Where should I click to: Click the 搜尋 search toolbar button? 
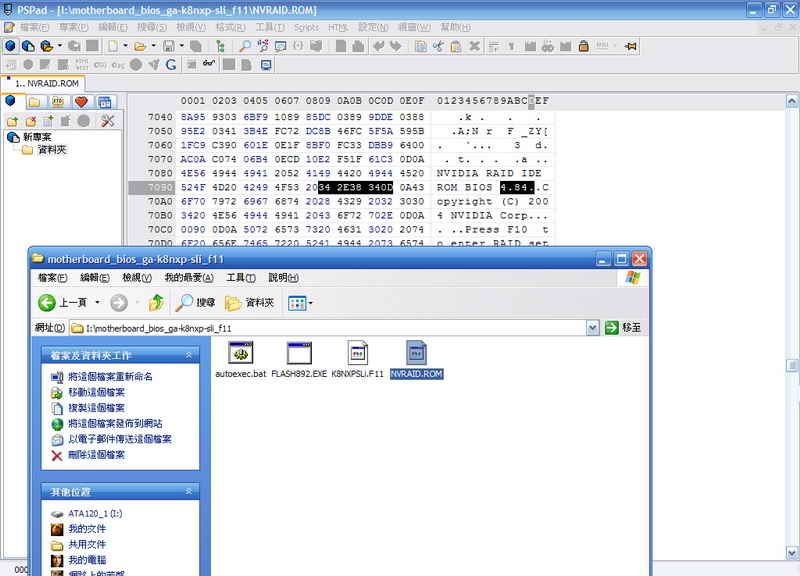click(195, 303)
